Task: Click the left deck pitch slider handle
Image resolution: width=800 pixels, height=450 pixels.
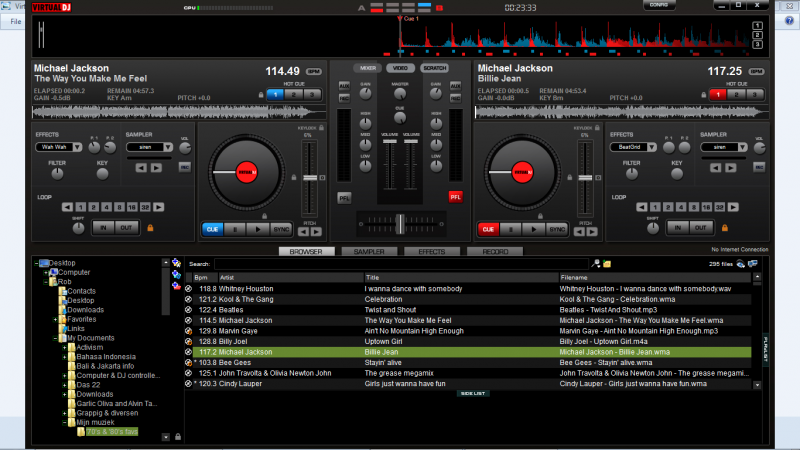Action: tap(310, 178)
